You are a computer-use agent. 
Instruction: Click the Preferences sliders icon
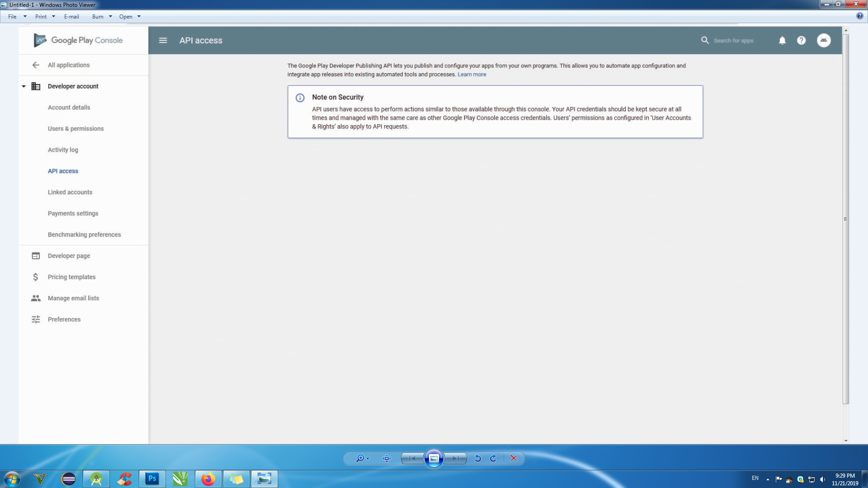pos(36,319)
